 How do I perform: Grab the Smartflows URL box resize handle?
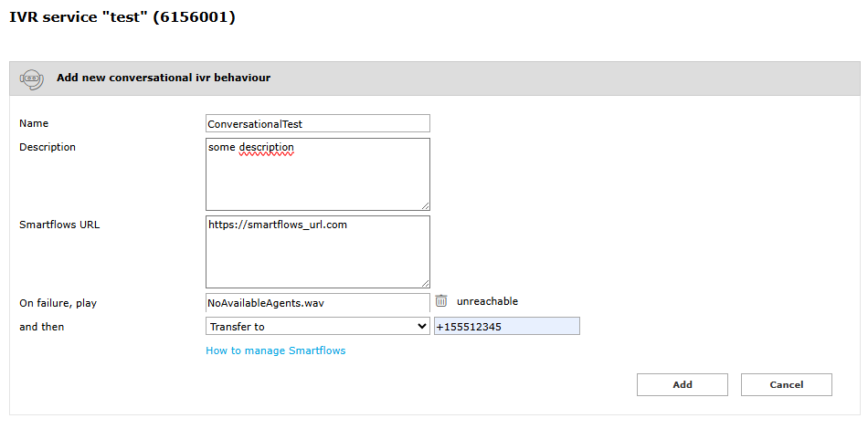pyautogui.click(x=425, y=284)
